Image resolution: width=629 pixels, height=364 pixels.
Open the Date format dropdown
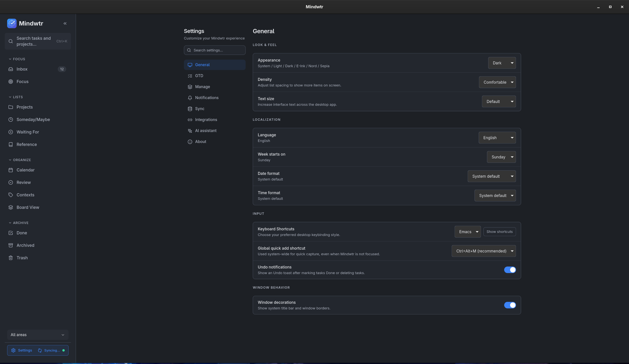[492, 176]
